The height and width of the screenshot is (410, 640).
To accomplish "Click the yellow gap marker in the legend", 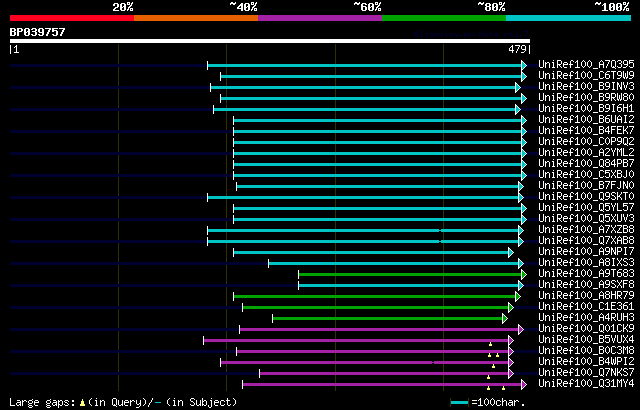I will (82, 403).
